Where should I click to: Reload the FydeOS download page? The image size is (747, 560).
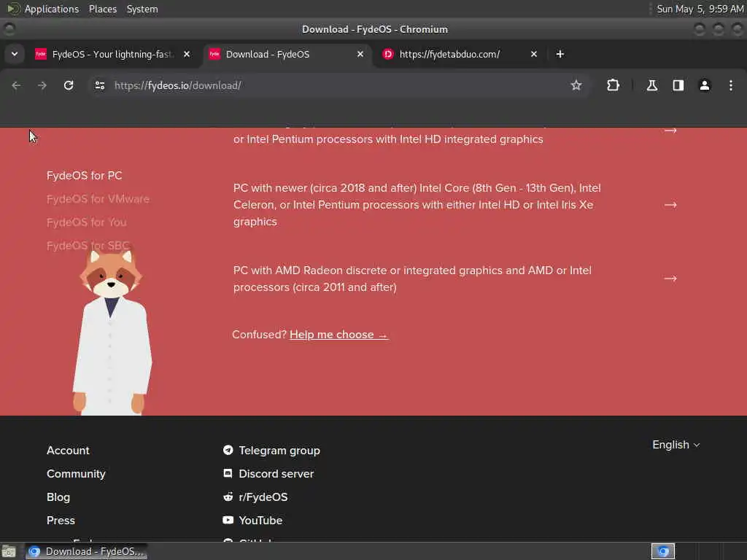[x=69, y=85]
